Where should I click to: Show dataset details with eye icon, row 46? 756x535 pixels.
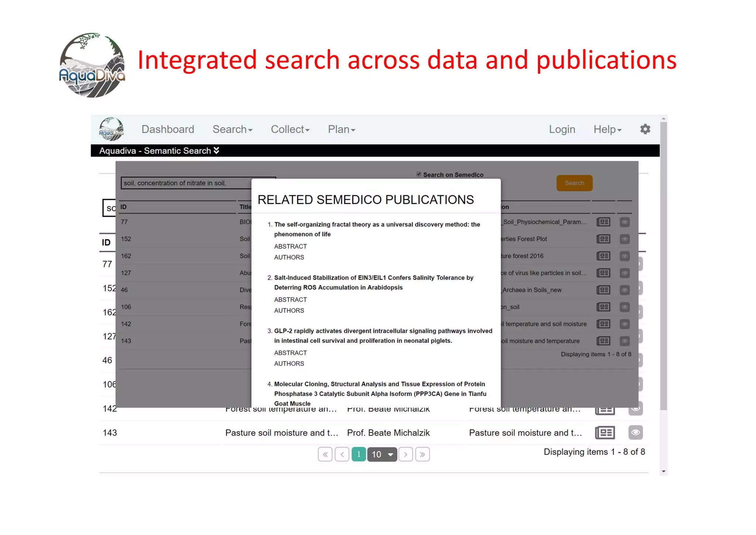[x=625, y=290]
